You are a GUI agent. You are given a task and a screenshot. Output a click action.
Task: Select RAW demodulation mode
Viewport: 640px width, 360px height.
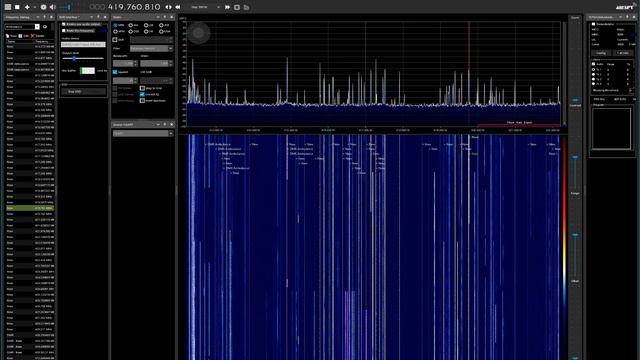[161, 31]
